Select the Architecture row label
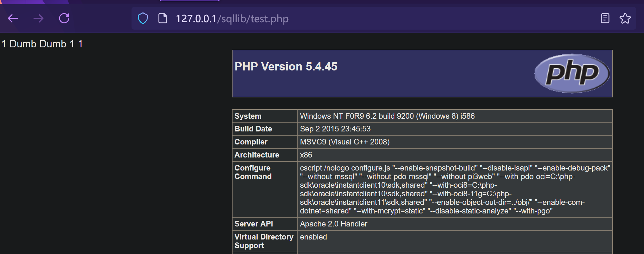 (x=257, y=155)
